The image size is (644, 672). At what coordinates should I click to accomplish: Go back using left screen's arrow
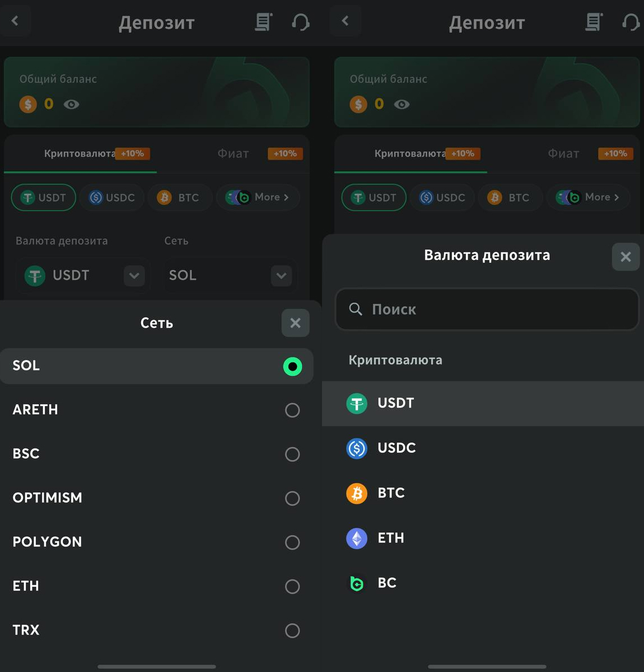[x=15, y=21]
